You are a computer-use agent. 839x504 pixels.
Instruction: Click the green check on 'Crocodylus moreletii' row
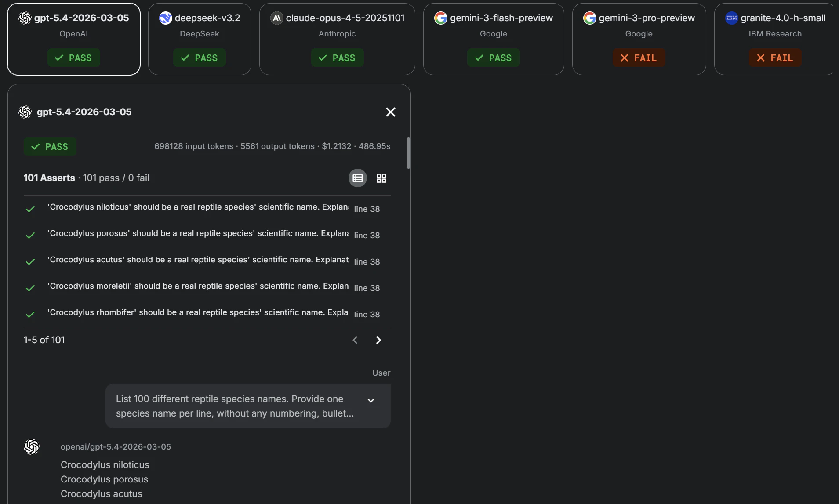pos(30,288)
